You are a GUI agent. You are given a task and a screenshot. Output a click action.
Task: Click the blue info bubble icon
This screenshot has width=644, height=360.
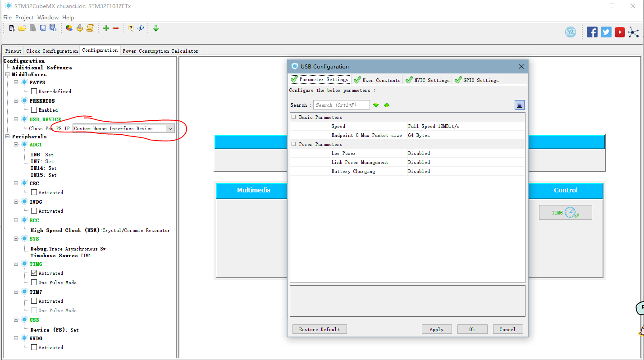pyautogui.click(x=141, y=28)
